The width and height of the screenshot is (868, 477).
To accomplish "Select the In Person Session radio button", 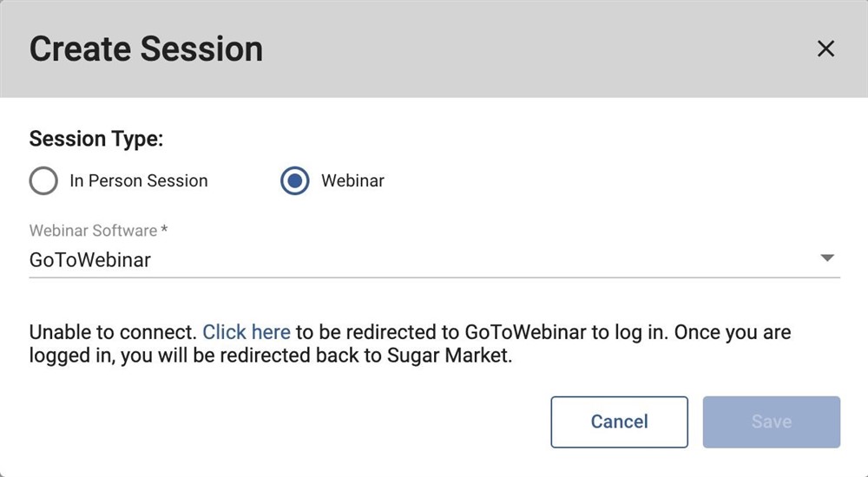I will pyautogui.click(x=43, y=181).
